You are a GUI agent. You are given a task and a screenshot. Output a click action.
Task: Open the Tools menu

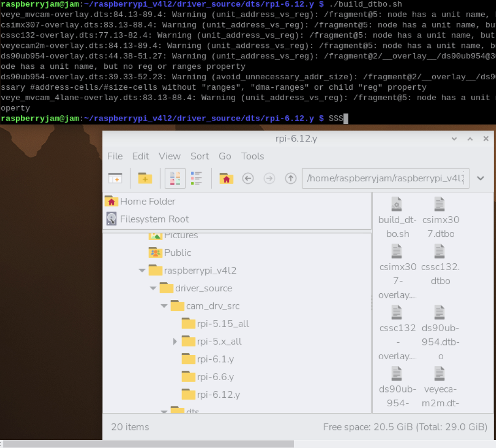pos(252,156)
